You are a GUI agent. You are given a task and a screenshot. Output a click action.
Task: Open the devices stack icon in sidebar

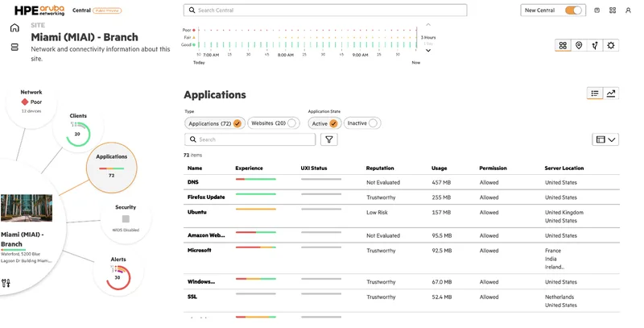(14, 48)
